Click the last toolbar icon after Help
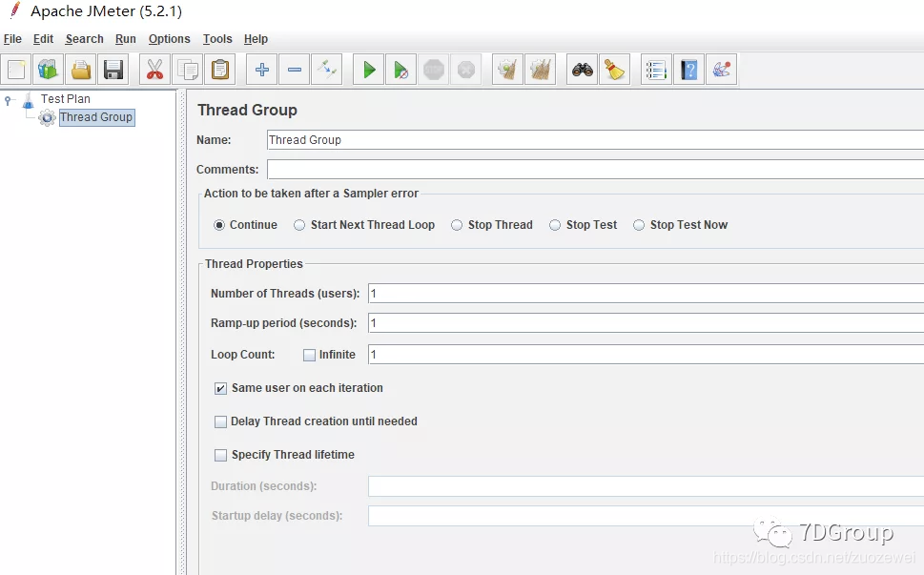 pos(721,70)
